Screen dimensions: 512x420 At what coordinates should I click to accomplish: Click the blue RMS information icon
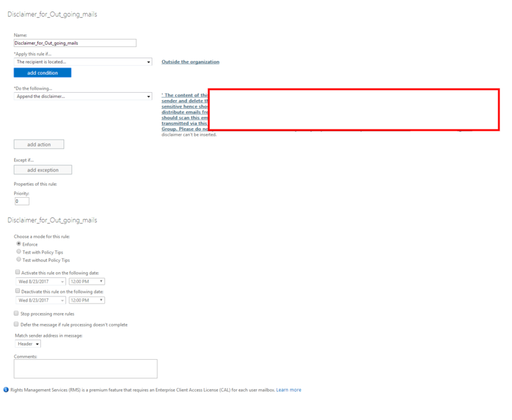tap(7, 390)
